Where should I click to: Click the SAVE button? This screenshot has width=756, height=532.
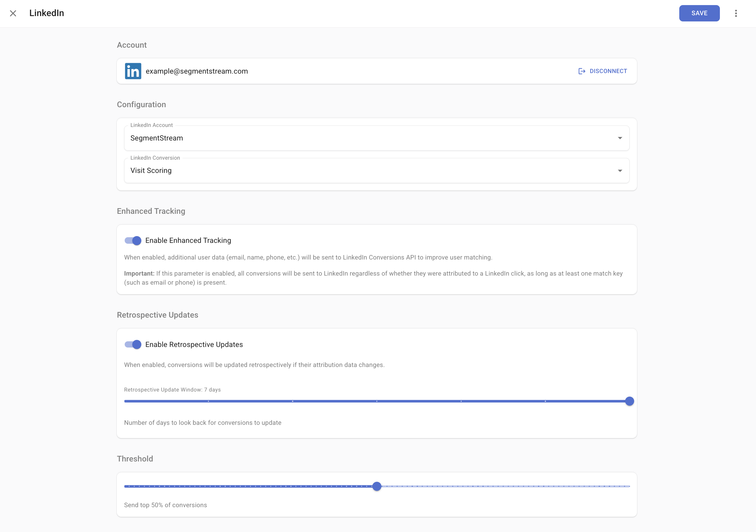point(699,13)
